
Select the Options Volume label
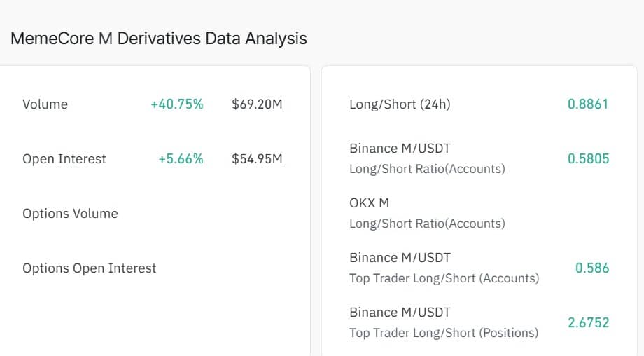pyautogui.click(x=70, y=214)
